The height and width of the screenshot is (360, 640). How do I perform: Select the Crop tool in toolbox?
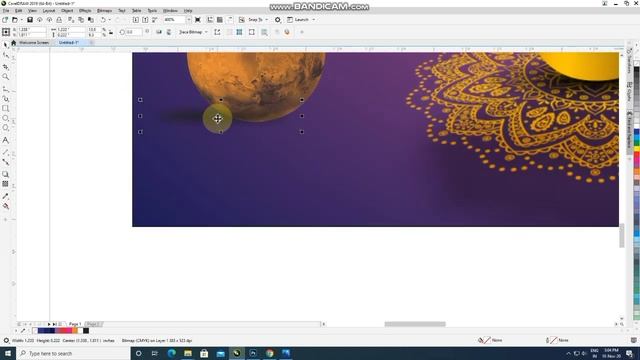(5, 67)
